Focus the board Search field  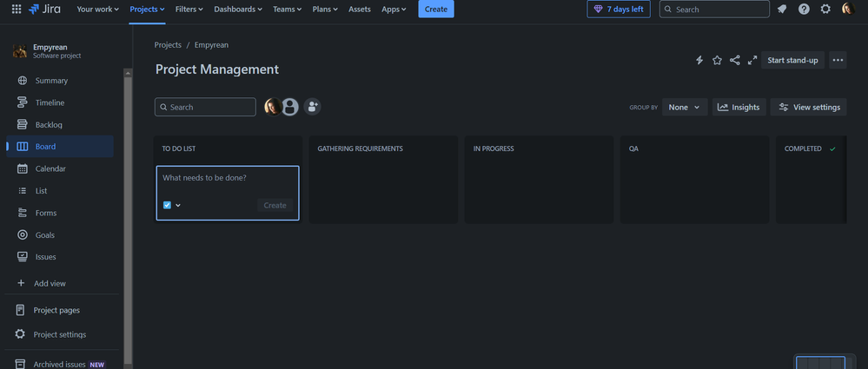pyautogui.click(x=205, y=107)
